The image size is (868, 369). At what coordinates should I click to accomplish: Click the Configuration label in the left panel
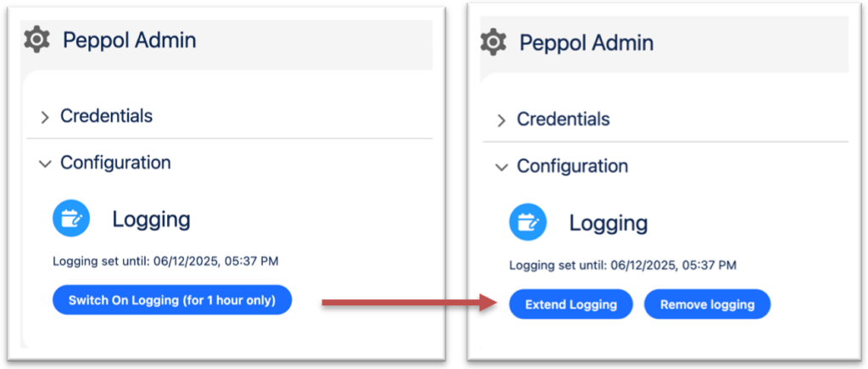[115, 162]
